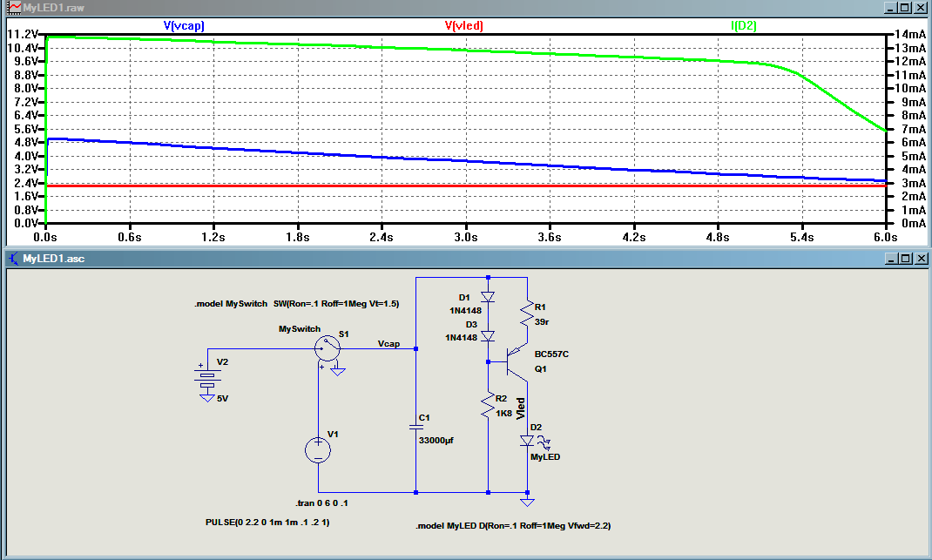Click the S1 switch symbol
The height and width of the screenshot is (560, 932).
point(328,348)
